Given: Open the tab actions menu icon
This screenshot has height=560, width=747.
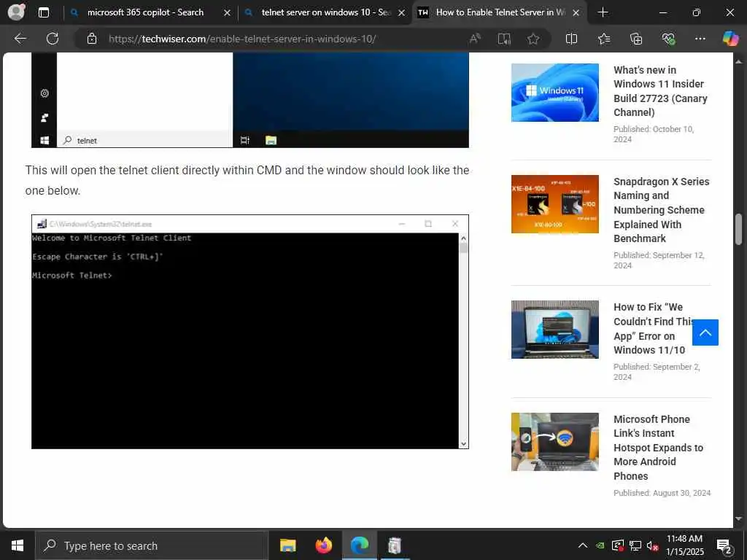Looking at the screenshot, I should pyautogui.click(x=43, y=12).
